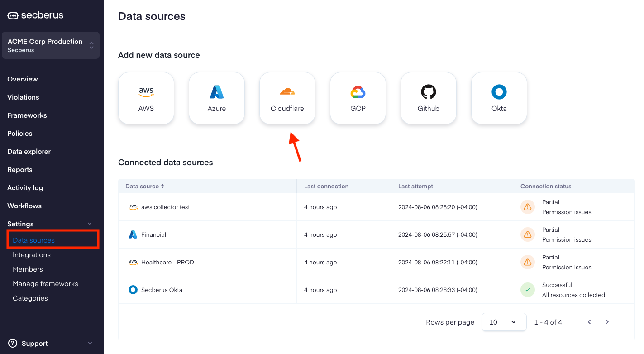Screen dimensions: 644x354
Task: Open Categories under Settings
Action: [30, 298]
